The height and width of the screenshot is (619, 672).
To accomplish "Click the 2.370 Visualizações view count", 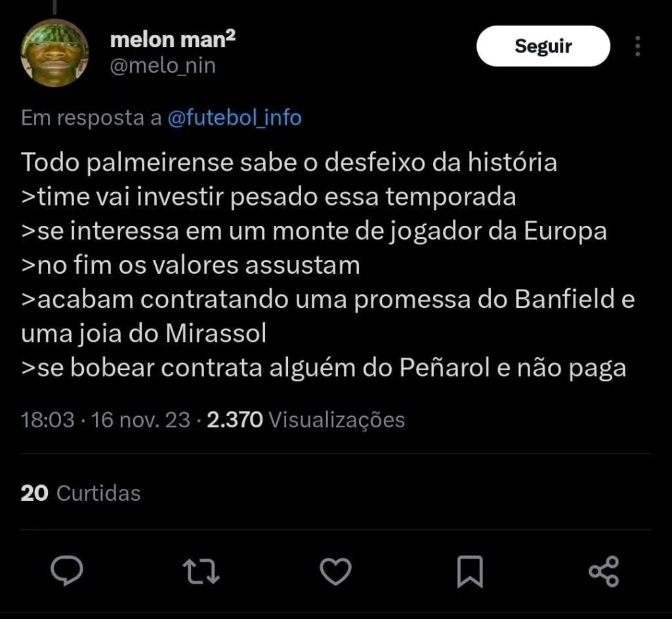I will pyautogui.click(x=306, y=419).
